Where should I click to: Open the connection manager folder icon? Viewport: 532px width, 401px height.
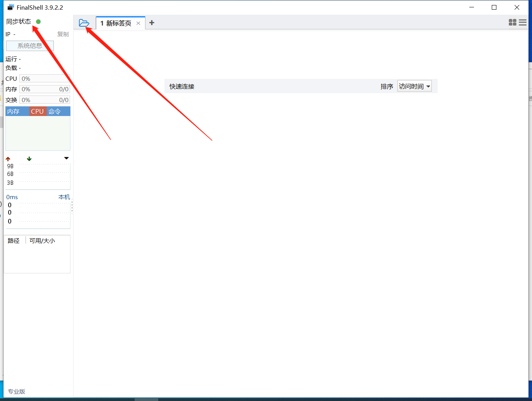84,23
